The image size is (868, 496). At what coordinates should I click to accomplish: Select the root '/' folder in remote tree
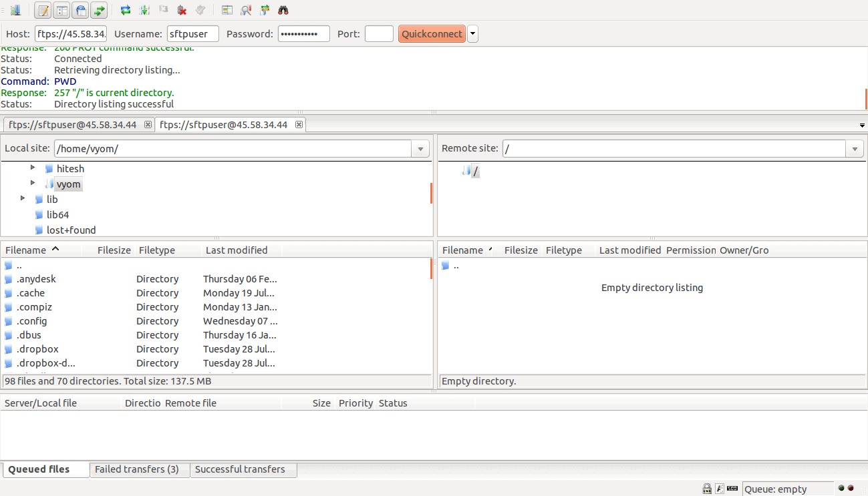tap(475, 172)
